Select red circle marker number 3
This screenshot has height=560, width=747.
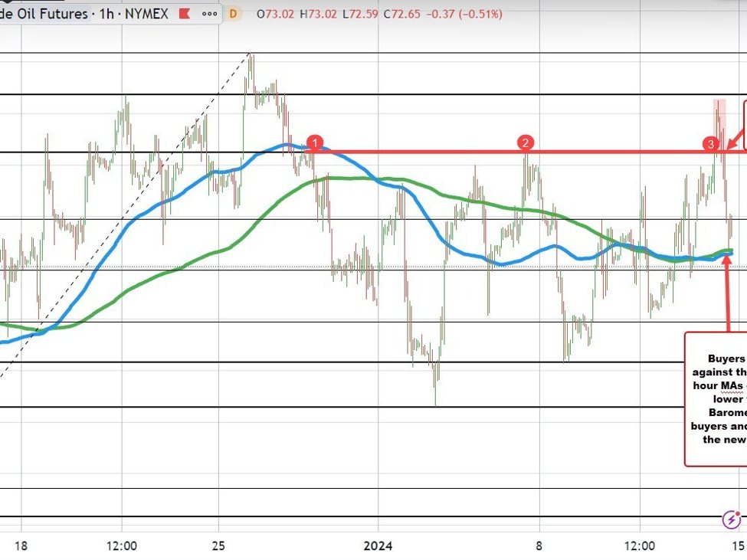pyautogui.click(x=711, y=144)
